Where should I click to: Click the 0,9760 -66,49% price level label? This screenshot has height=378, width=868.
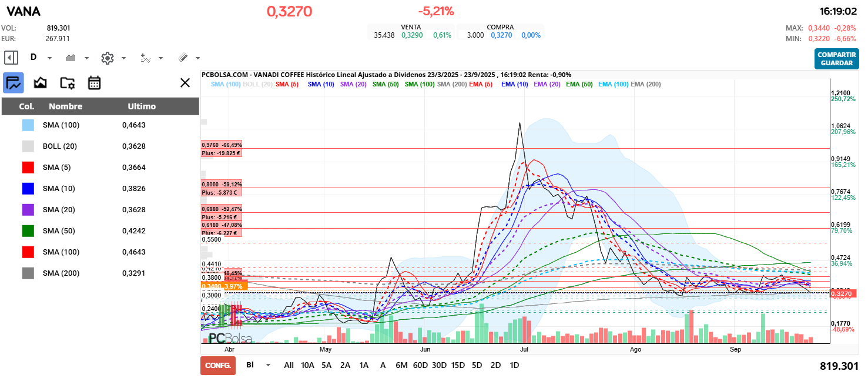[222, 145]
